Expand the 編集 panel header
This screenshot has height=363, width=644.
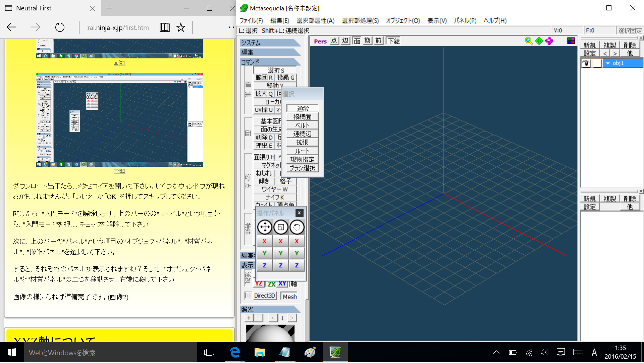[x=270, y=52]
